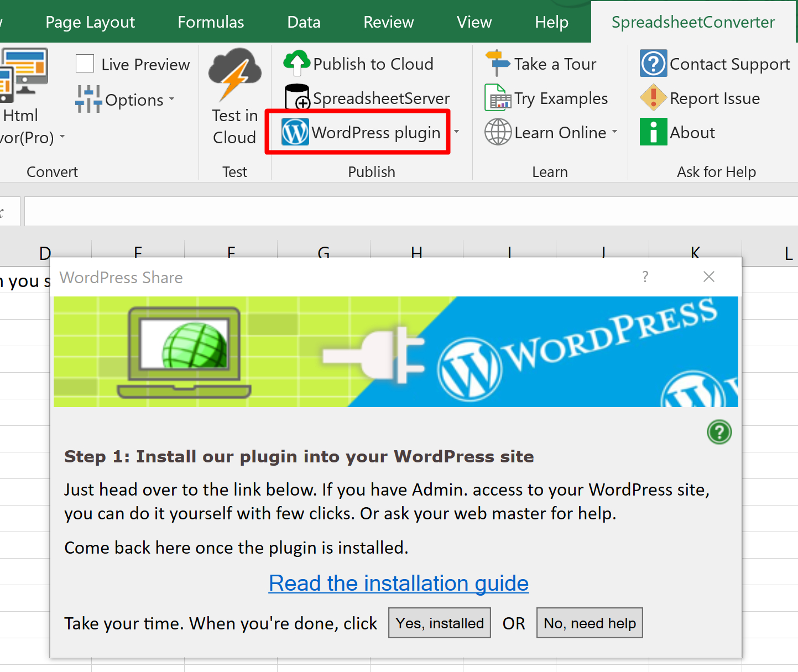Open the WordPress plugin dropdown arrow
This screenshot has width=798, height=672.
456,132
